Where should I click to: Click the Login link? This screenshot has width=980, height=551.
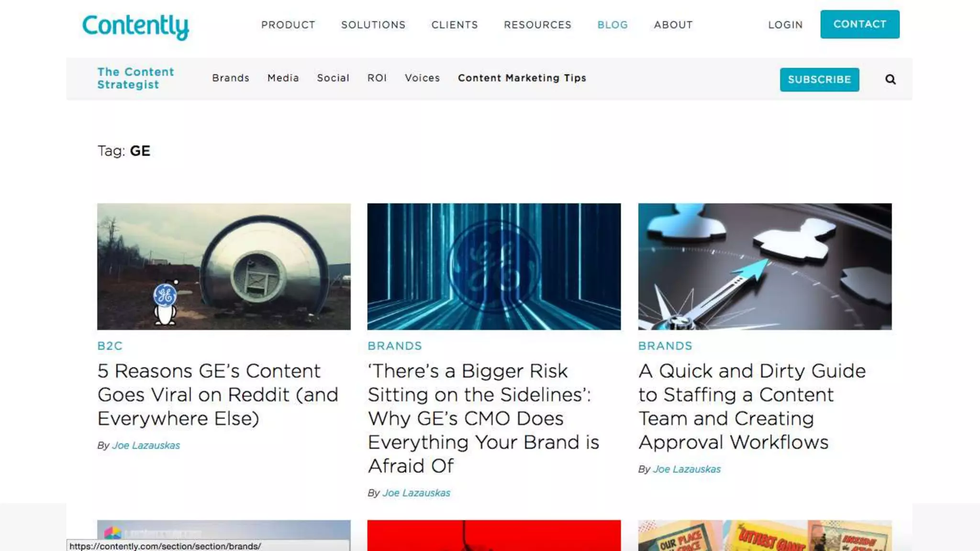tap(785, 25)
